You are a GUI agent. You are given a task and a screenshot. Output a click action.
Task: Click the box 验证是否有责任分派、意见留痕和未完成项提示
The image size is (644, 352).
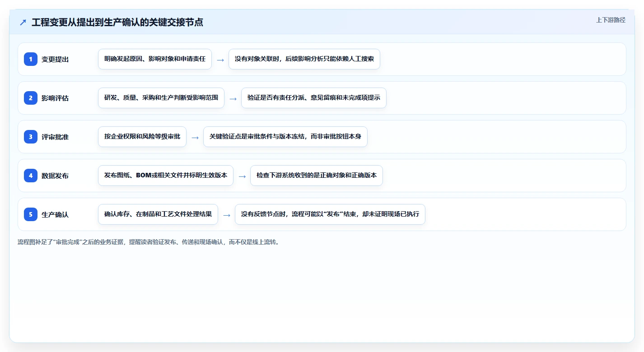tap(314, 98)
